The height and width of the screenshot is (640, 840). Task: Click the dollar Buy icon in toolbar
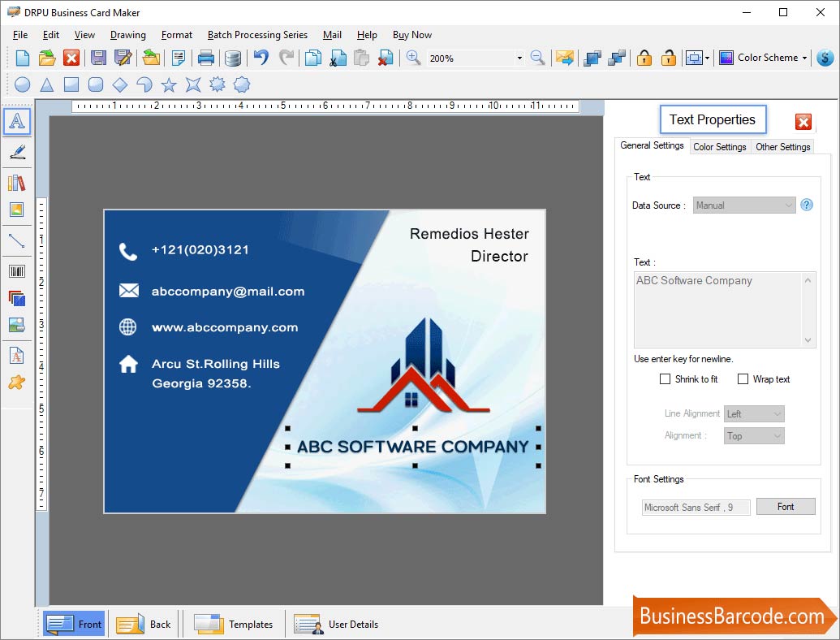825,58
